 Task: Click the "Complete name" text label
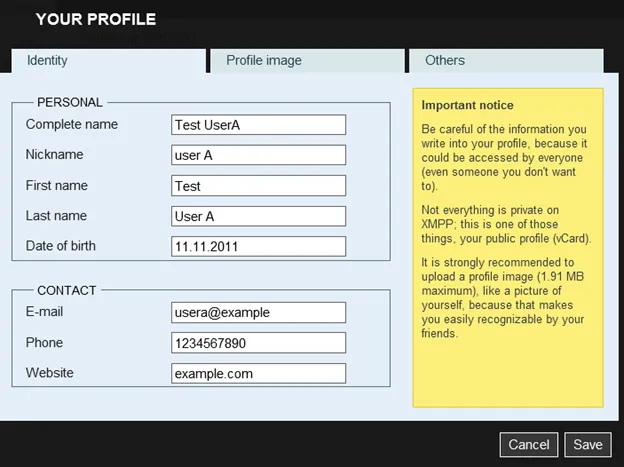coord(71,124)
